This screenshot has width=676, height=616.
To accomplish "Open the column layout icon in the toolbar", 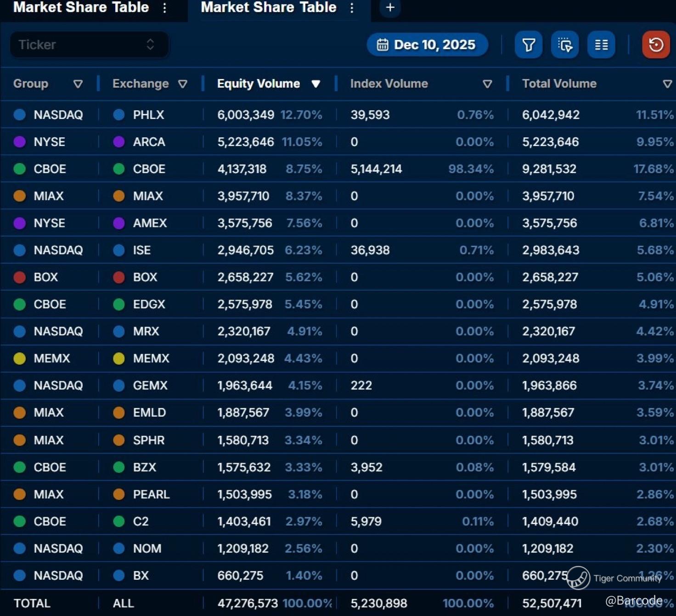I will tap(601, 45).
